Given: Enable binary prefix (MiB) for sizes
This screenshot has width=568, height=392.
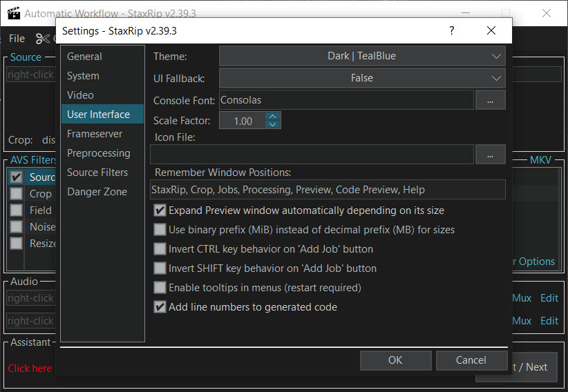Looking at the screenshot, I should pyautogui.click(x=160, y=230).
